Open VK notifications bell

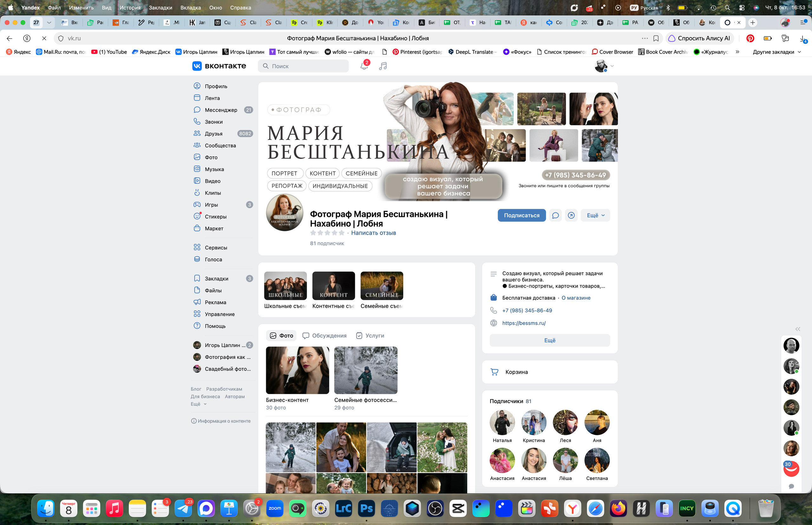tap(364, 66)
